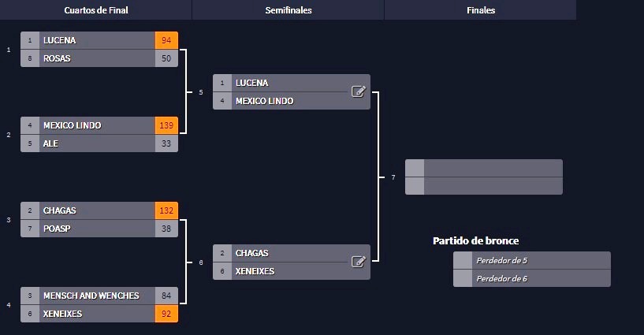The height and width of the screenshot is (335, 644).
Task: Select the ALE team row
Action: pyautogui.click(x=96, y=143)
